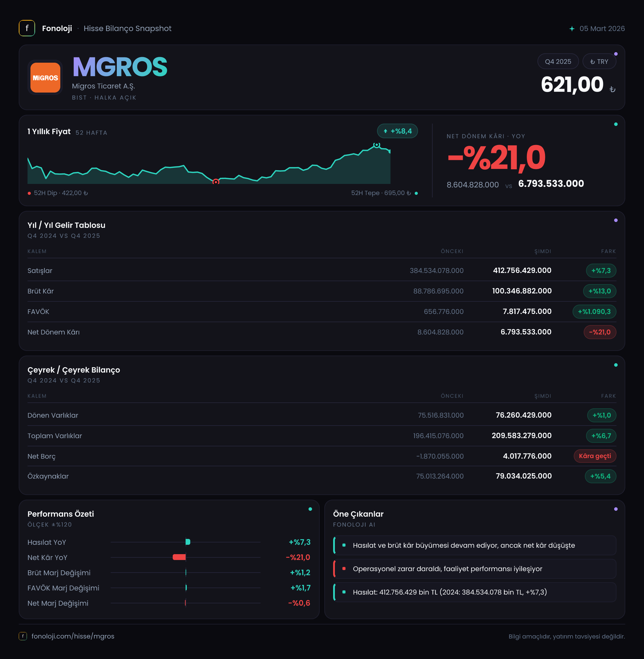The image size is (644, 659).
Task: Click the Fonoloji "f" logo in the header
Action: coord(27,28)
